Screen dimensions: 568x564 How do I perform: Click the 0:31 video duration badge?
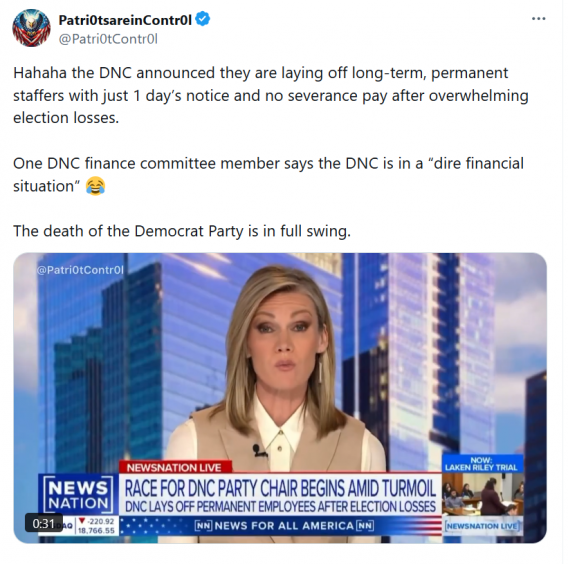pos(43,523)
